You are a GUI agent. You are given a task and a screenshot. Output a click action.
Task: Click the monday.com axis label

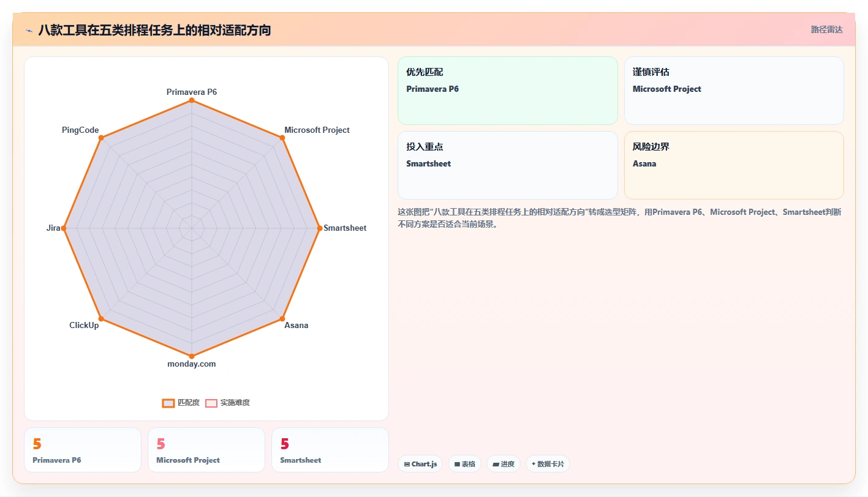coord(192,364)
